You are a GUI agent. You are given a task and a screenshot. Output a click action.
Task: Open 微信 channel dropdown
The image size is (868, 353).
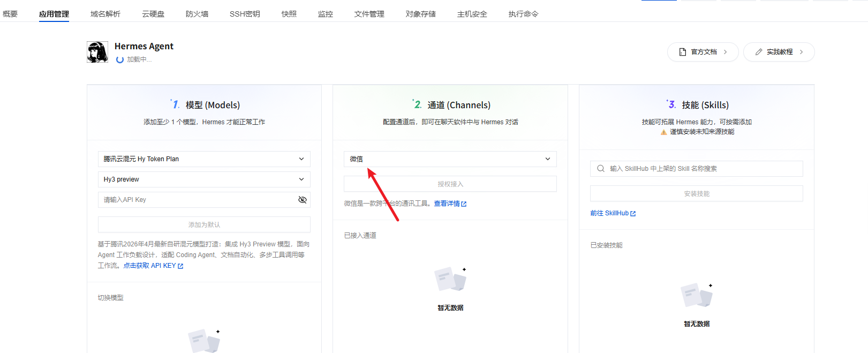pyautogui.click(x=450, y=159)
